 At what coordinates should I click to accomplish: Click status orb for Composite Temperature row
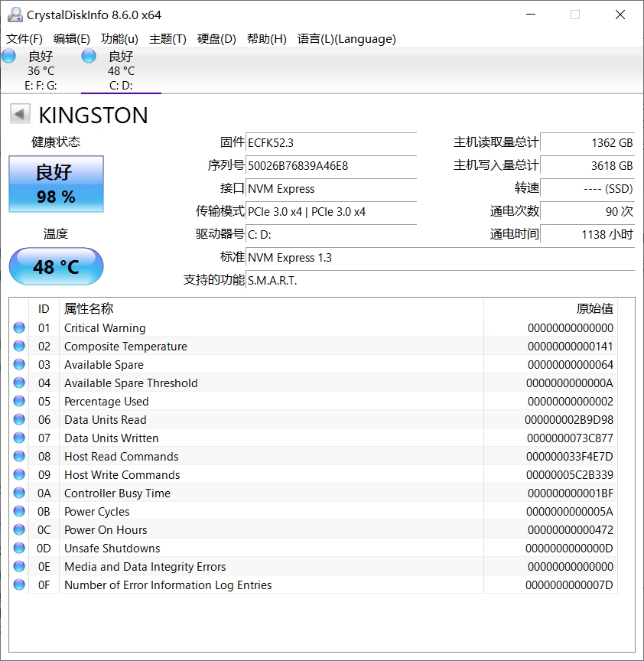[x=19, y=347]
